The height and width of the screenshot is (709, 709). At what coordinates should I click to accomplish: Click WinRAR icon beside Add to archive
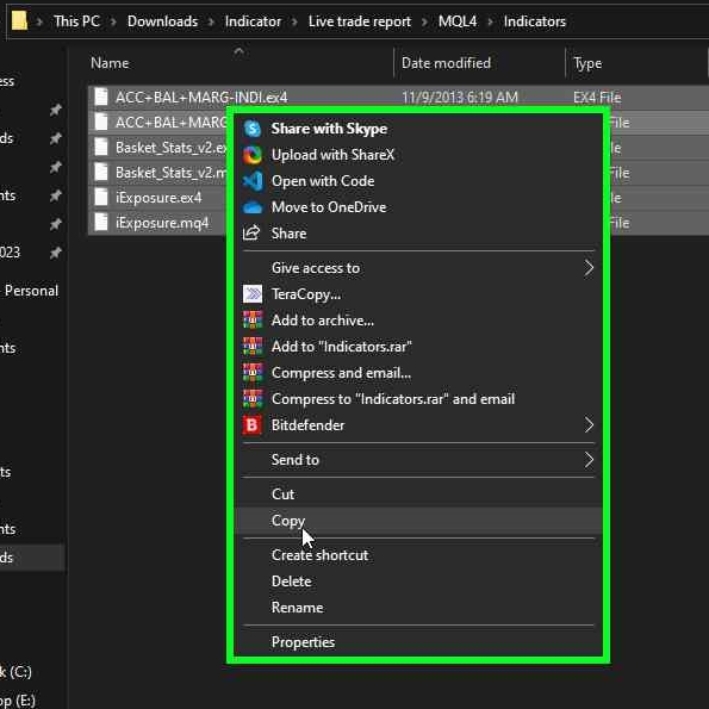252,320
